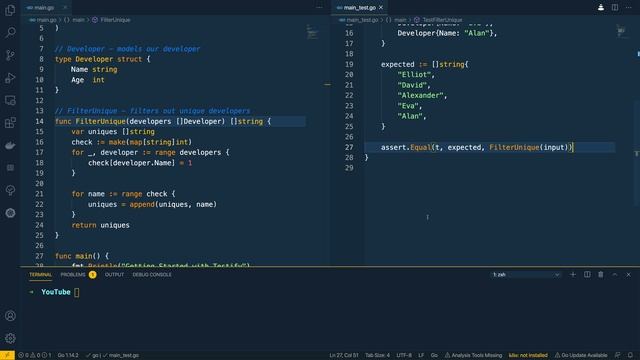The width and height of the screenshot is (640, 360).
Task: Select the TERMINAL panel tab
Action: tap(40, 275)
